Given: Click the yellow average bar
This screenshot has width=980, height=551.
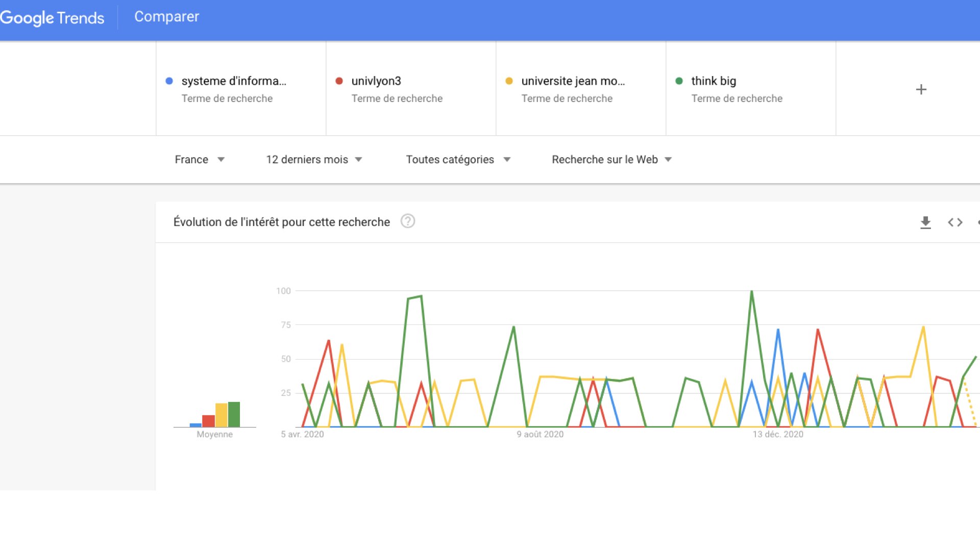Looking at the screenshot, I should coord(221,415).
